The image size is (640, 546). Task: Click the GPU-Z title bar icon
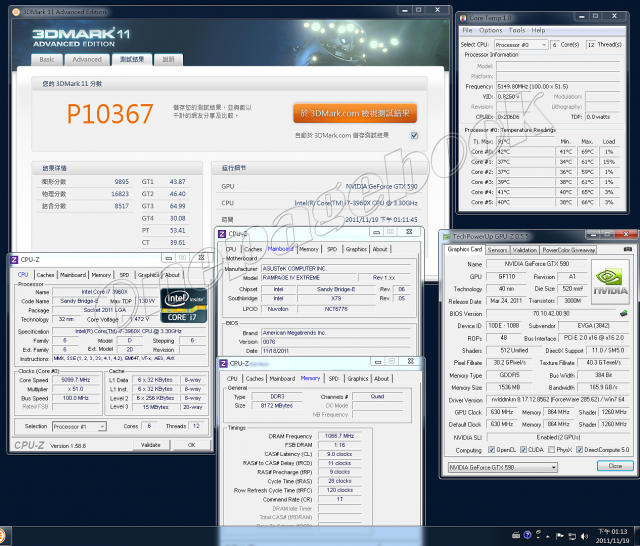click(447, 236)
